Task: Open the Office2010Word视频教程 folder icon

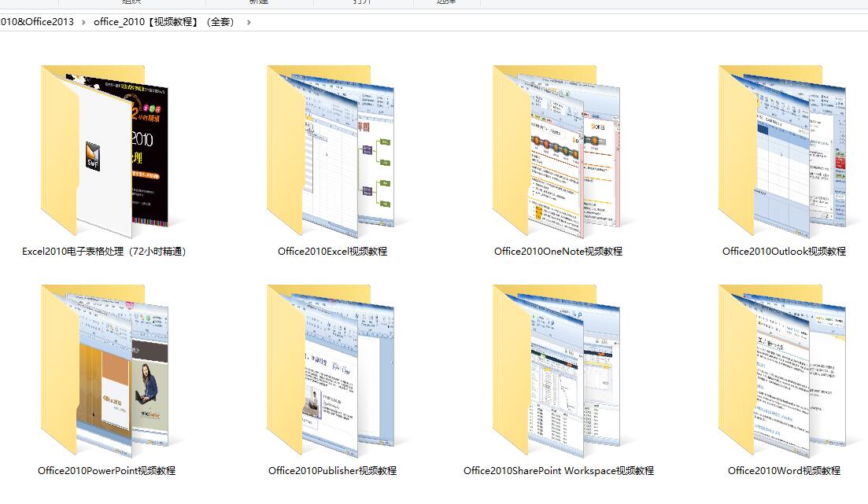Action: click(783, 370)
